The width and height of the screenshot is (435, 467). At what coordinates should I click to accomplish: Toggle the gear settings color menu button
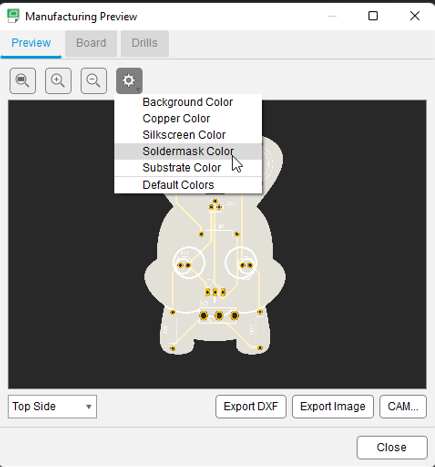pos(129,81)
